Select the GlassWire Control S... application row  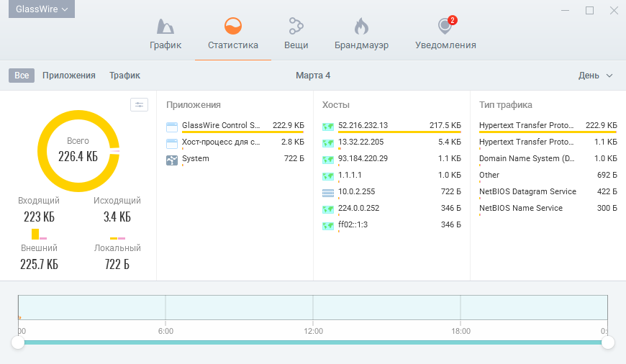point(235,125)
